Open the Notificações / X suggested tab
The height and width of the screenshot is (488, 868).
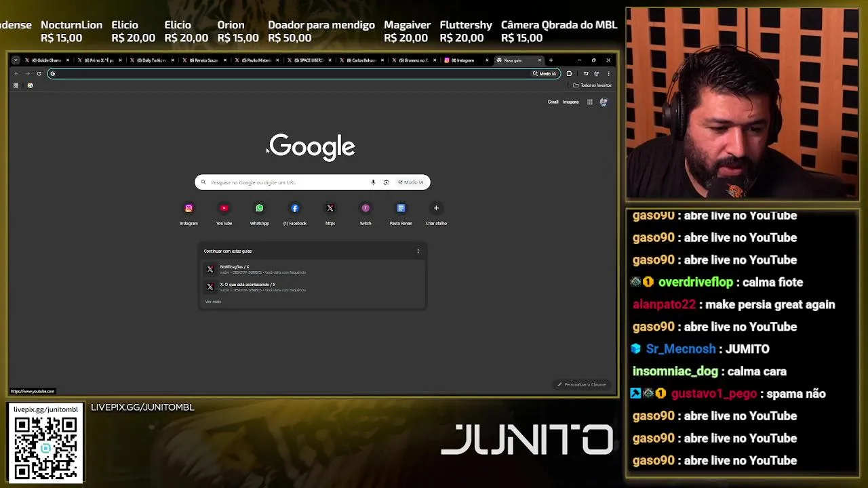tap(312, 269)
